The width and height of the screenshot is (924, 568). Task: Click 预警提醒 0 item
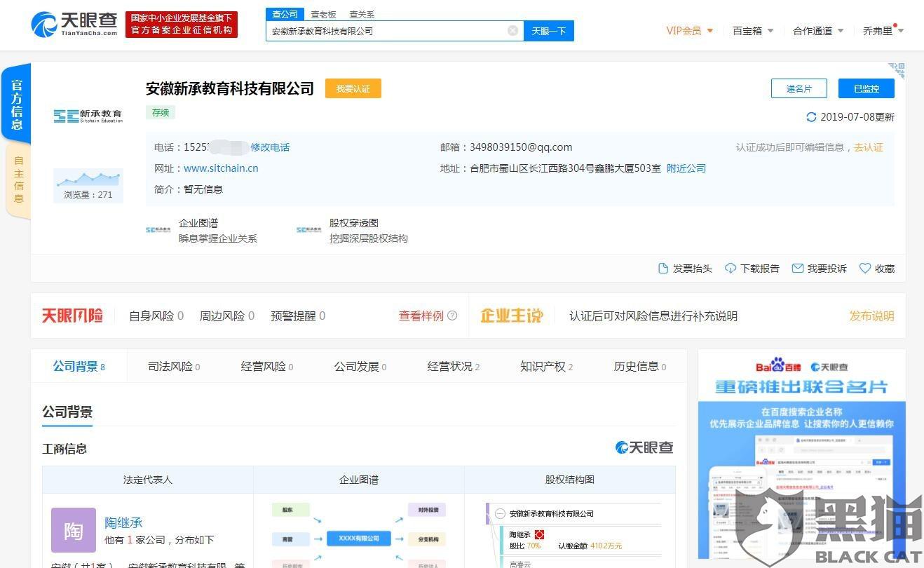pos(298,316)
